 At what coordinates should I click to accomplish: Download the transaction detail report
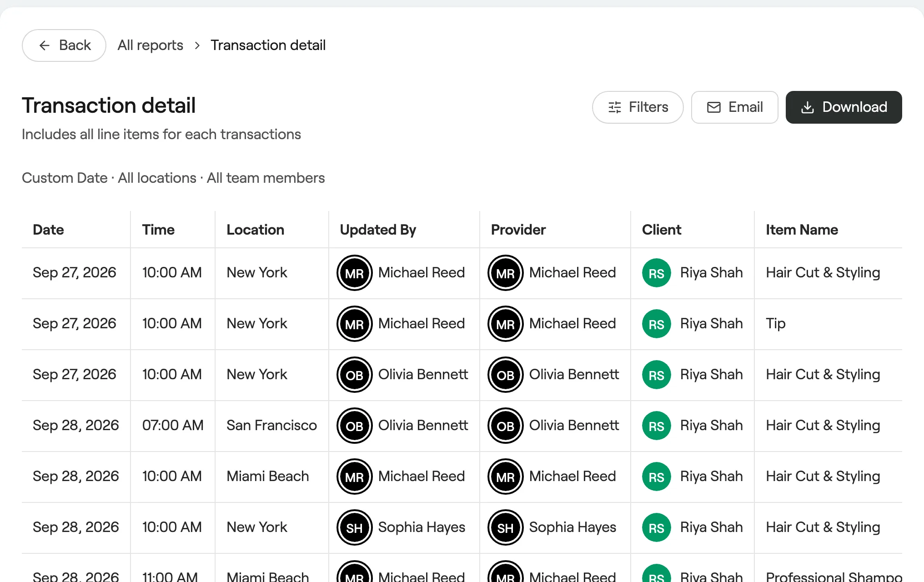[844, 107]
